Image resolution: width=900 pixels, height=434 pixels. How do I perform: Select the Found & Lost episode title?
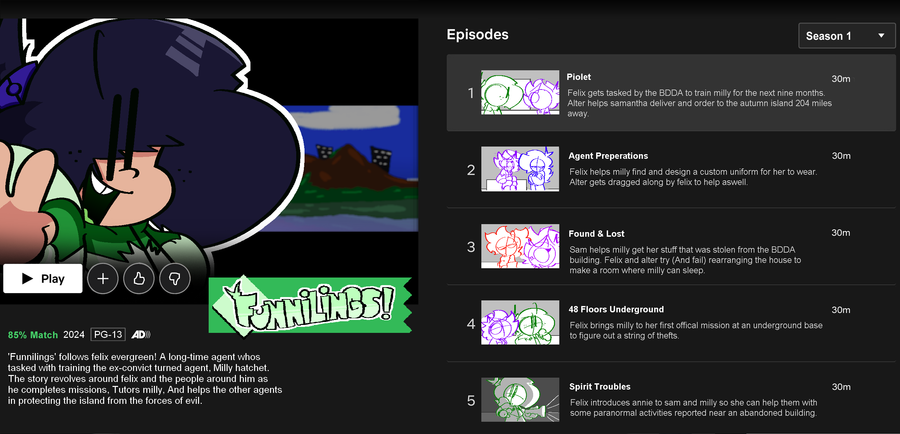[596, 234]
